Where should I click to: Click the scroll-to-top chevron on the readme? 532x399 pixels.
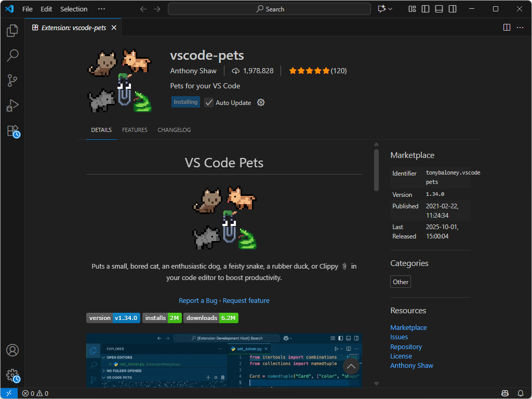pos(351,366)
